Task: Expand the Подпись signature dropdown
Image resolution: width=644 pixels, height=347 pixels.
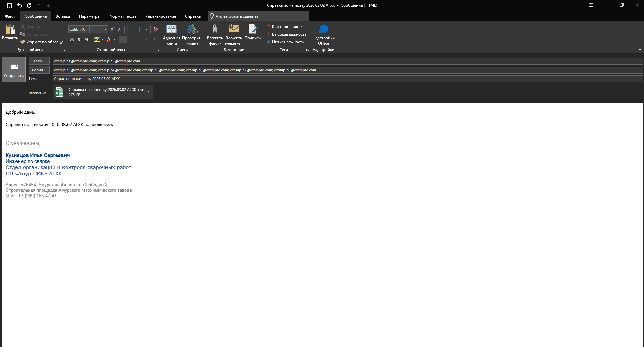Action: pos(253,43)
